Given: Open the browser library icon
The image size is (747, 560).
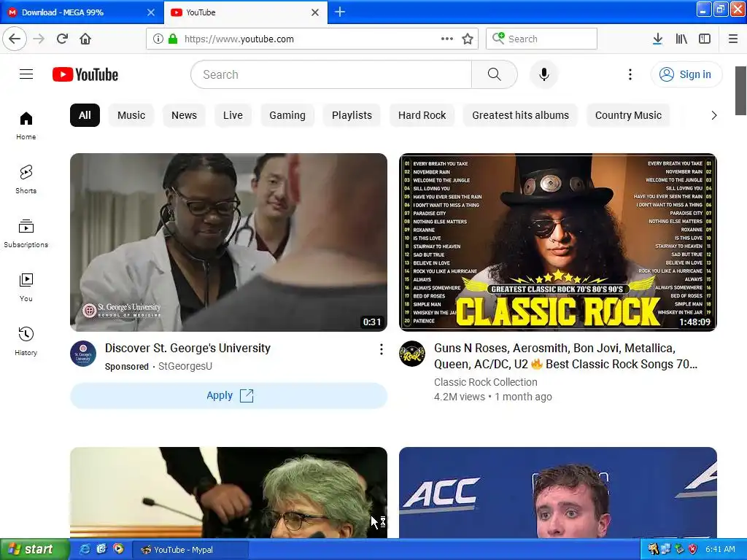Looking at the screenshot, I should 681,39.
